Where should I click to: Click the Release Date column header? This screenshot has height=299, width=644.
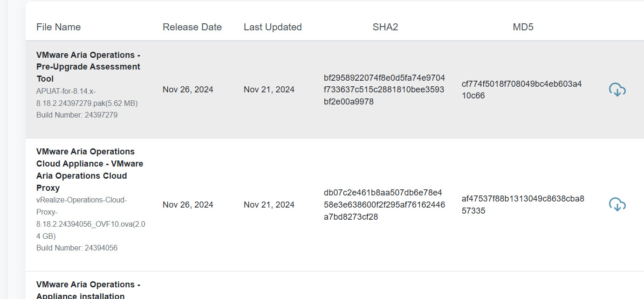192,27
